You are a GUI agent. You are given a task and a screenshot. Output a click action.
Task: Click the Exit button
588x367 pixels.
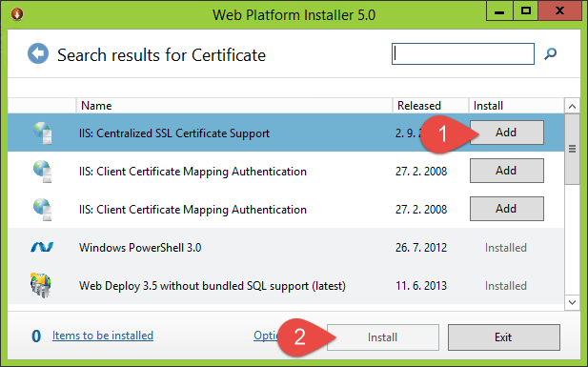(x=503, y=337)
